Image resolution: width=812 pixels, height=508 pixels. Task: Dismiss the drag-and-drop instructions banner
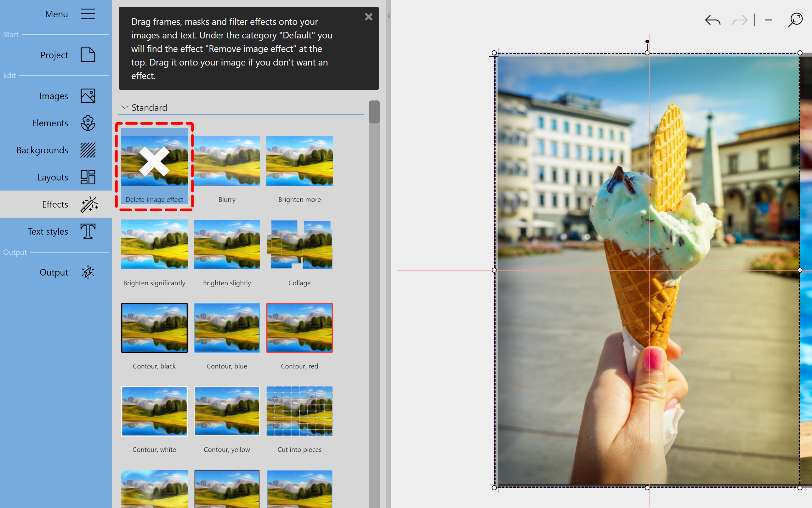pos(369,16)
